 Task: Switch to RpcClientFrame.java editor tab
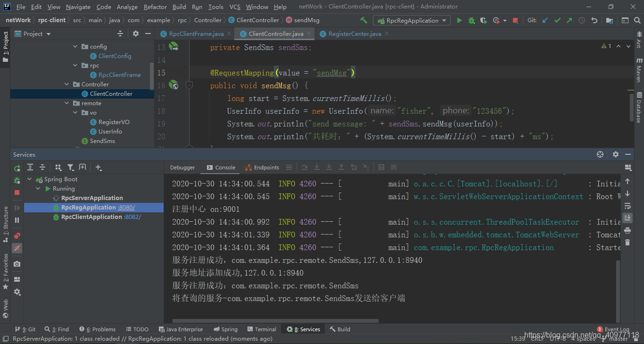click(x=196, y=34)
